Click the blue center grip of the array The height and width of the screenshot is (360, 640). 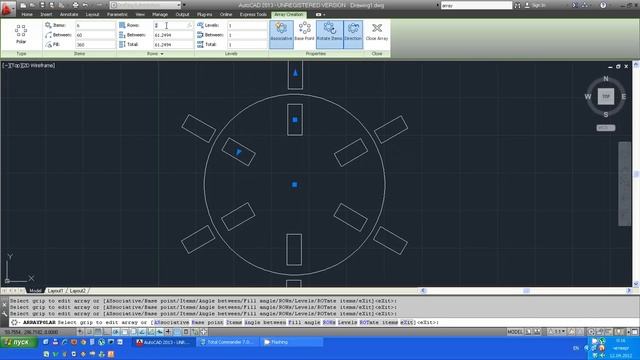pyautogui.click(x=295, y=184)
